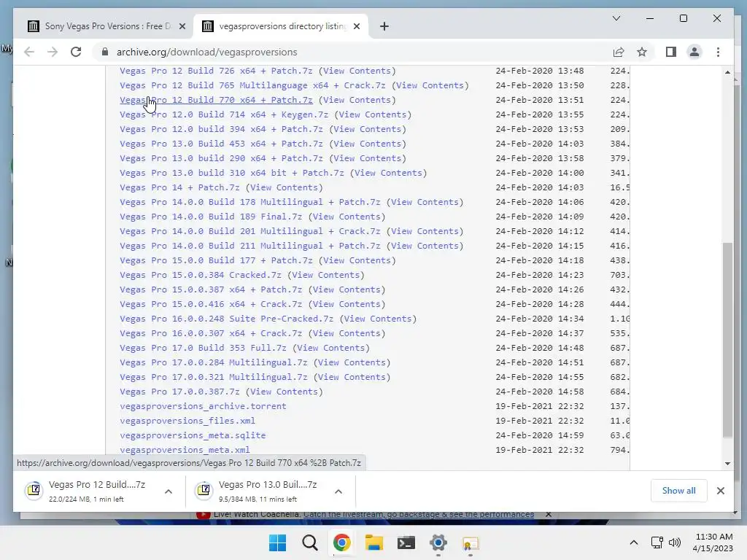
Task: Bookmark this page with the star icon
Action: click(642, 52)
